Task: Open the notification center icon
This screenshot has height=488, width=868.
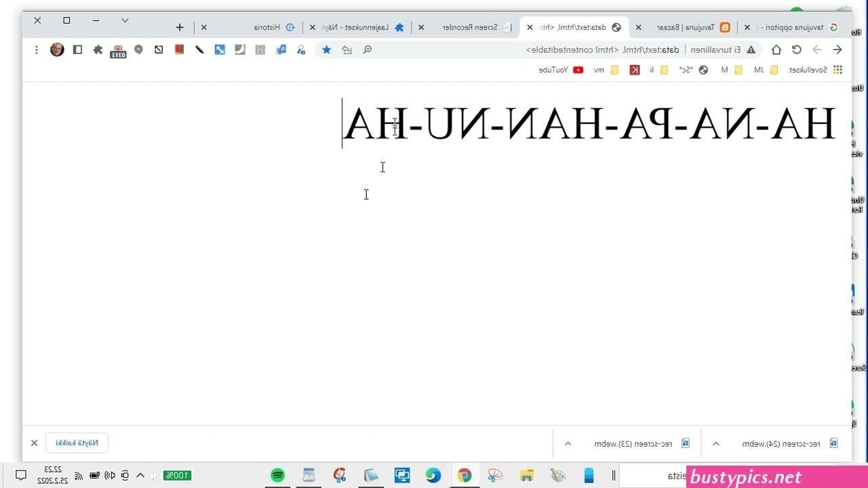Action: [x=21, y=476]
